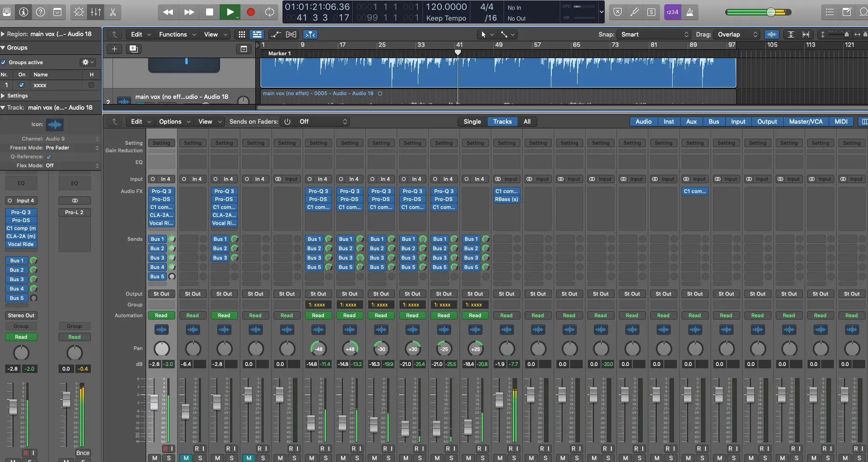Click Marker 1 in the ruler

click(x=279, y=53)
